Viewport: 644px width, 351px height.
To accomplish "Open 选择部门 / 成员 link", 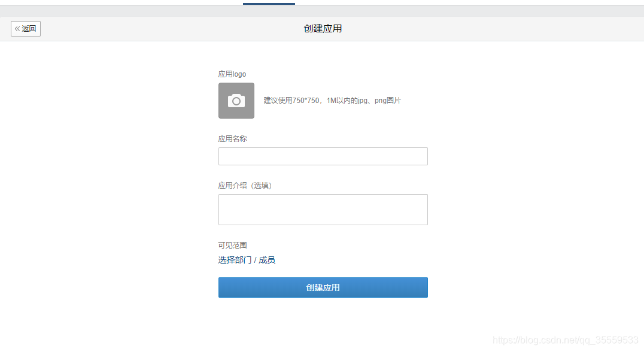I will point(247,260).
